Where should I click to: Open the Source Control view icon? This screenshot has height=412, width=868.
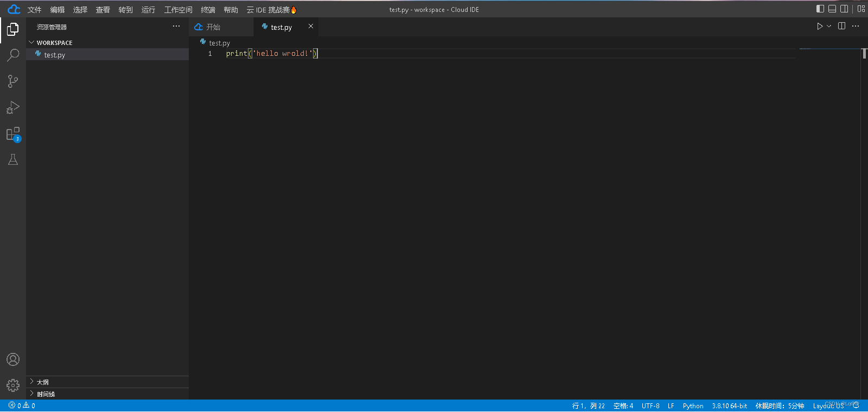(x=13, y=81)
